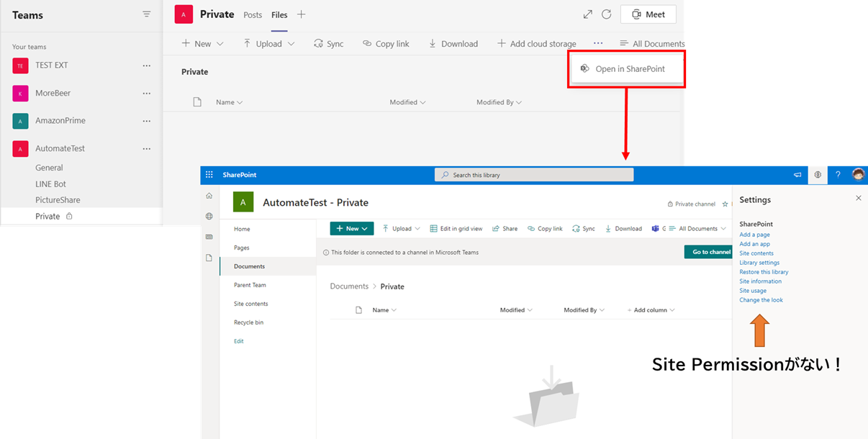
Task: Click Add cloud storage
Action: pyautogui.click(x=537, y=43)
